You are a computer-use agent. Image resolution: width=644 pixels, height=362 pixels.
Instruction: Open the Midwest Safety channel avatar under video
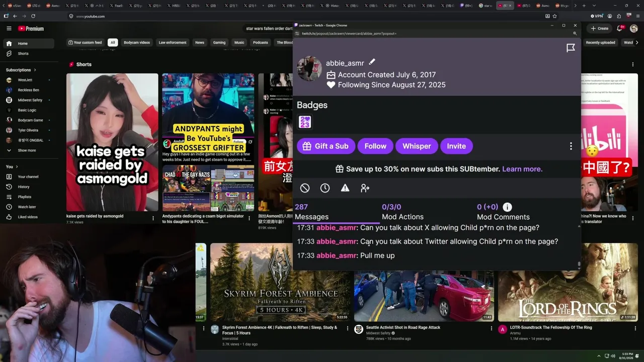coord(359,329)
